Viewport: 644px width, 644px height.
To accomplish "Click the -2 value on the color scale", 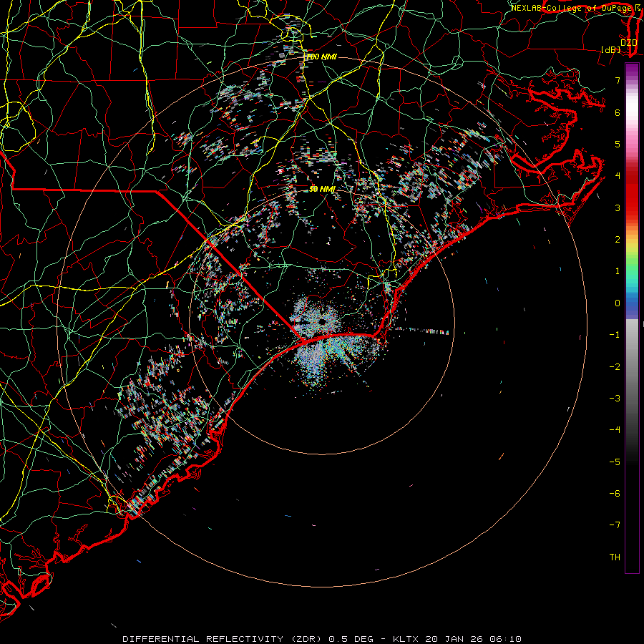I will (x=615, y=366).
